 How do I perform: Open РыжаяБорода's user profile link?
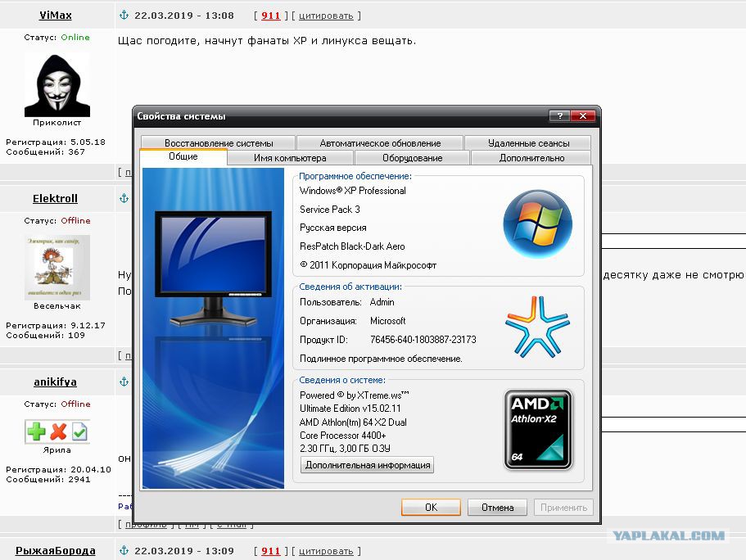(x=55, y=550)
